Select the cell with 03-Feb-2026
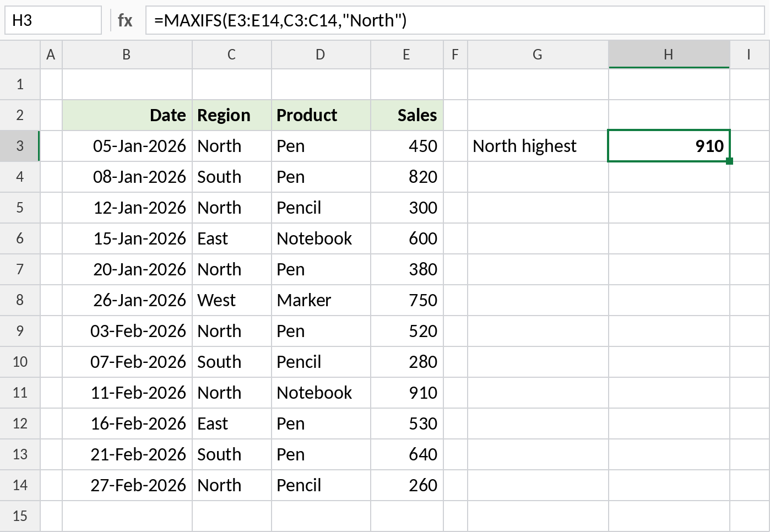Screen dimensions: 770x532 127,331
